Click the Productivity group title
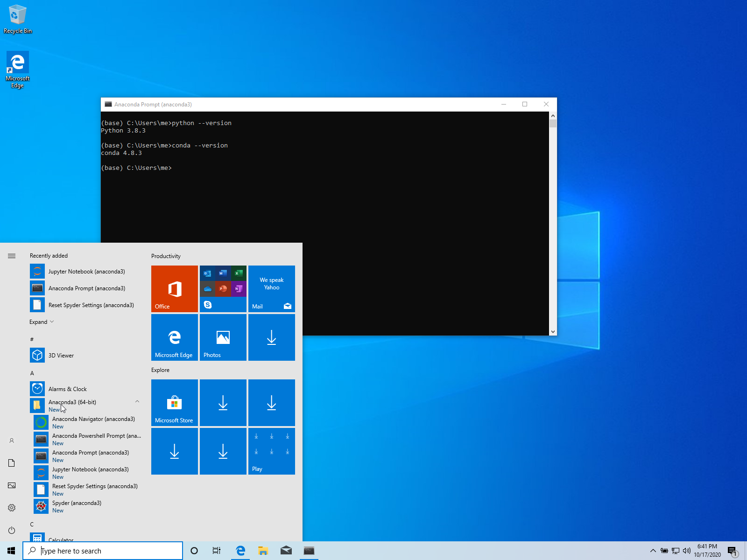Screen dimensions: 747x560 [166, 256]
